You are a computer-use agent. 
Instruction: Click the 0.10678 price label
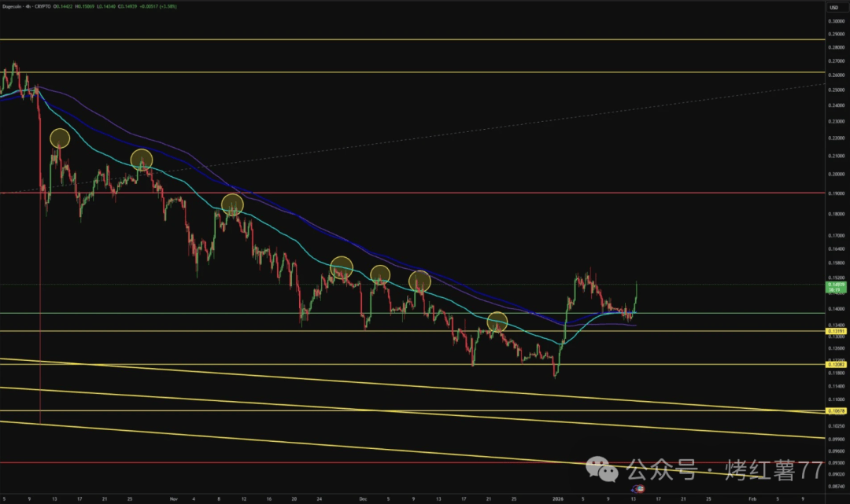(x=835, y=410)
